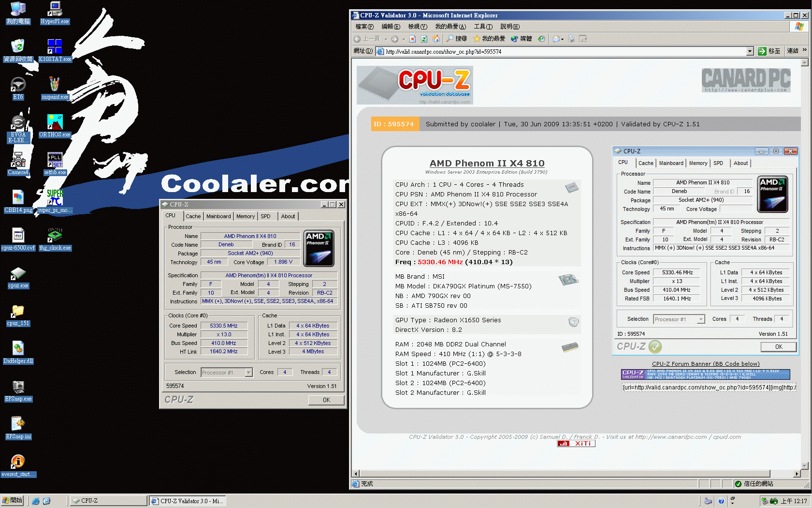The width and height of the screenshot is (812, 508).
Task: Click the IE Print toolbar button
Action: (571, 39)
